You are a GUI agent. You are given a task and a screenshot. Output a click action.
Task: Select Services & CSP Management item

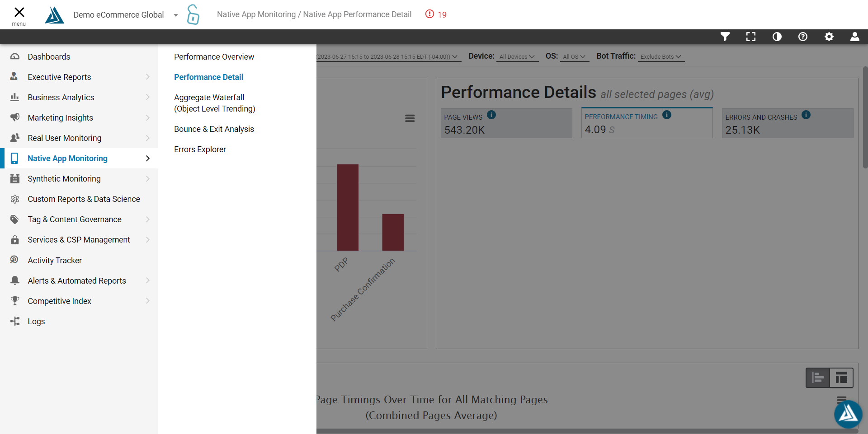point(79,240)
